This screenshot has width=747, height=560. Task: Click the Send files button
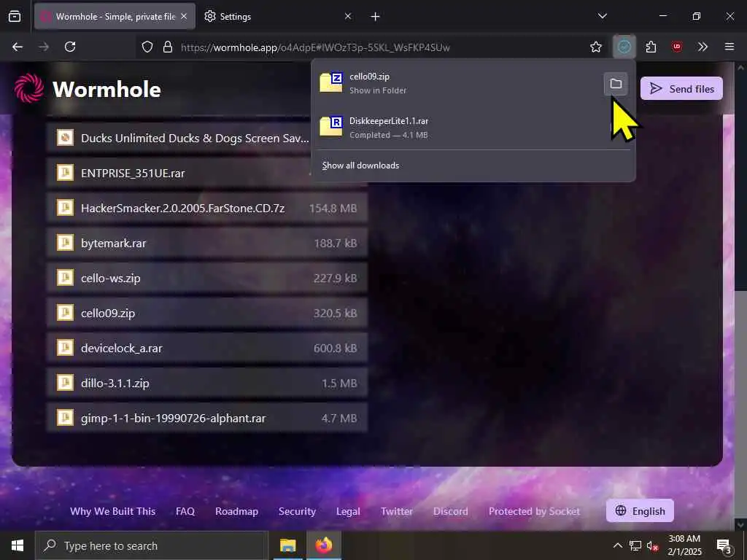tap(682, 88)
